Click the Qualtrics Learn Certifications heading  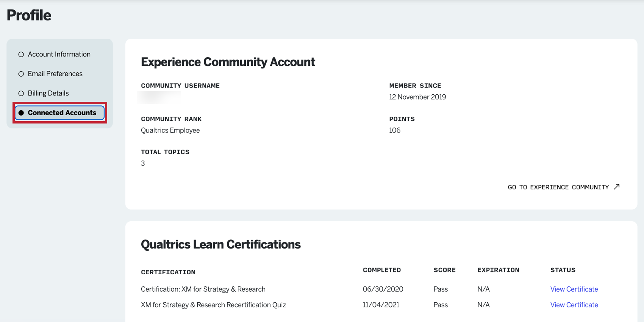click(x=221, y=244)
